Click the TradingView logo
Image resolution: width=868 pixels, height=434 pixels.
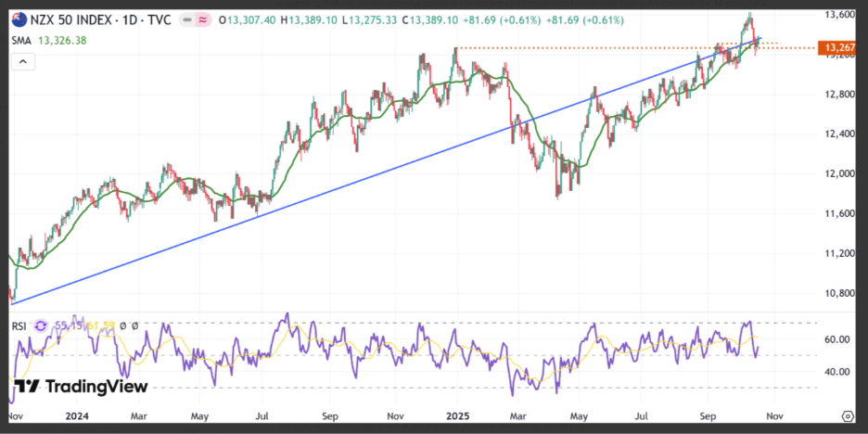[x=81, y=386]
